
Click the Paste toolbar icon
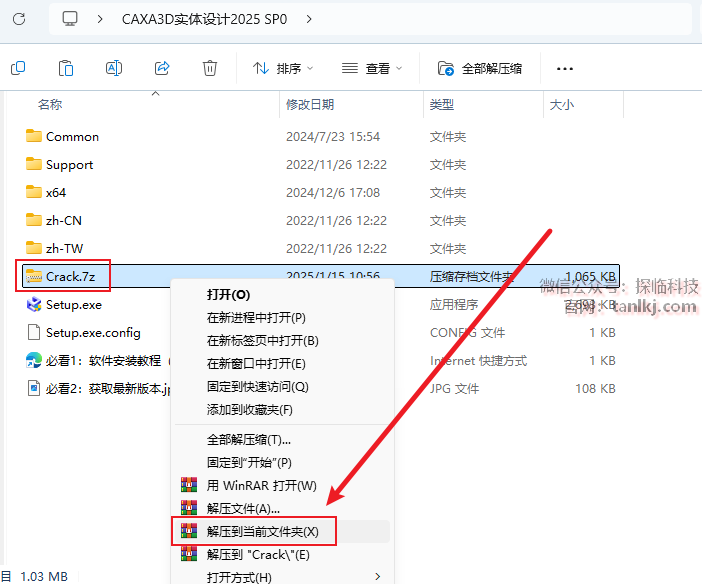[66, 68]
